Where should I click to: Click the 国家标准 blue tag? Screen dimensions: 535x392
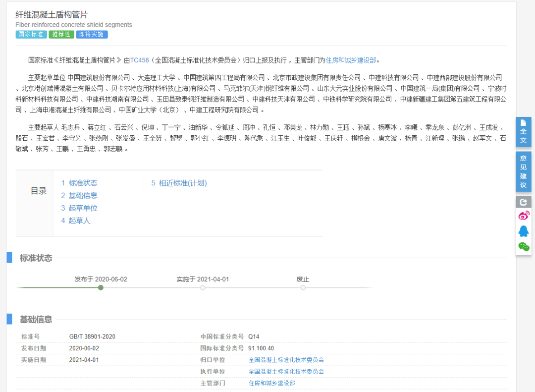tap(31, 35)
